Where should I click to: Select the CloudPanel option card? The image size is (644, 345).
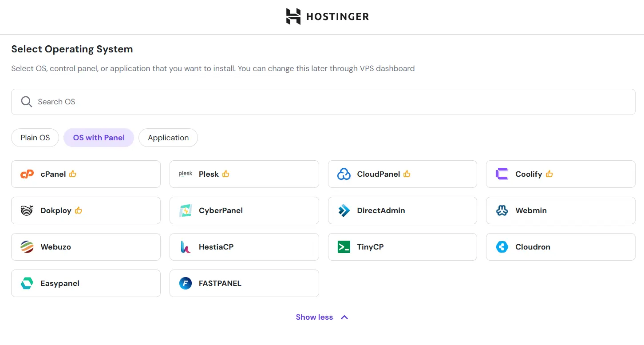tap(403, 174)
